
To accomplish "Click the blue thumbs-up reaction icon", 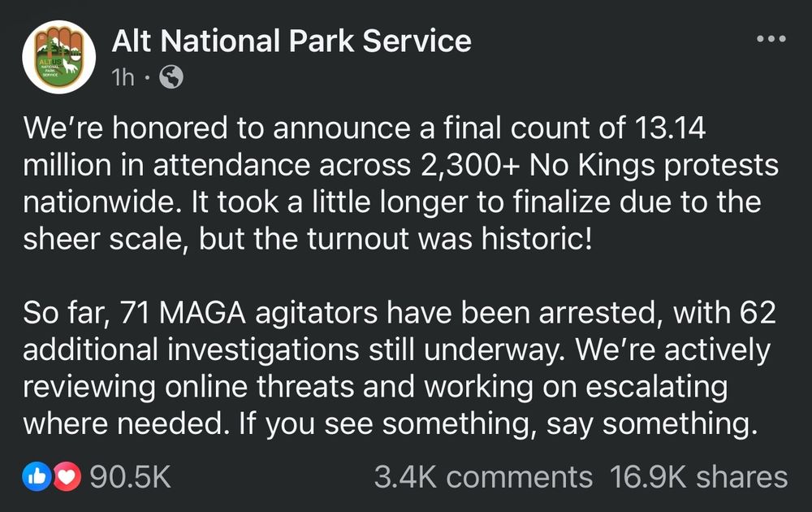I will click(x=37, y=477).
